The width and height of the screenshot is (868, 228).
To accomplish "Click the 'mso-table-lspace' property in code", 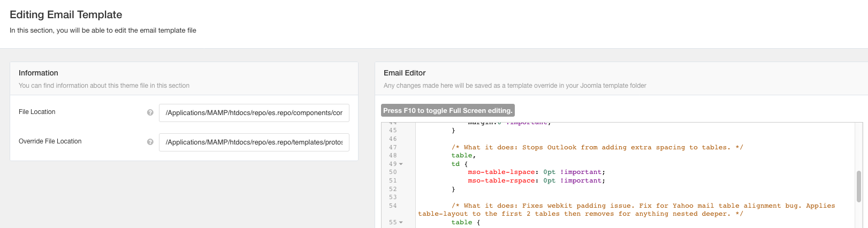I will coord(501,172).
